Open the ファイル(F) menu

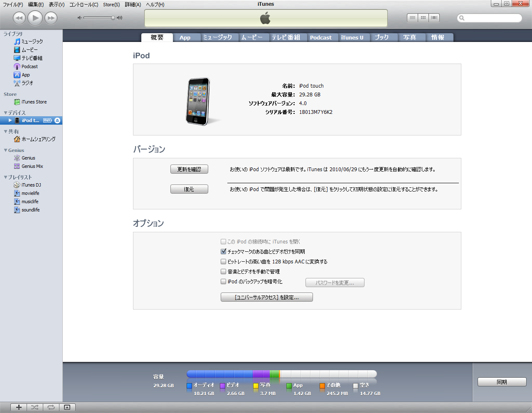13,5
